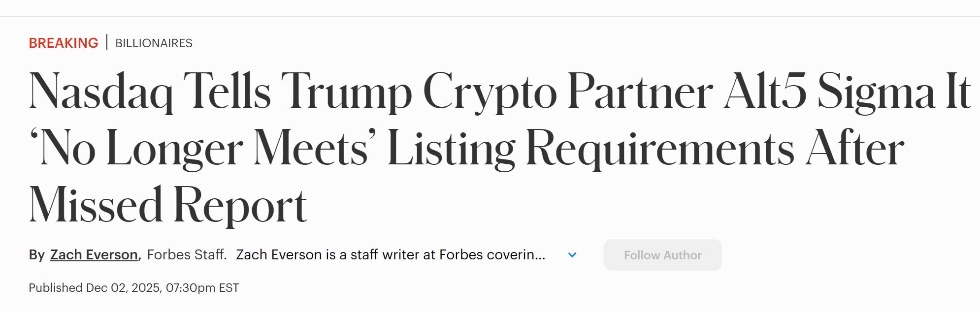Click "Trump" in the headline

pyautogui.click(x=346, y=92)
